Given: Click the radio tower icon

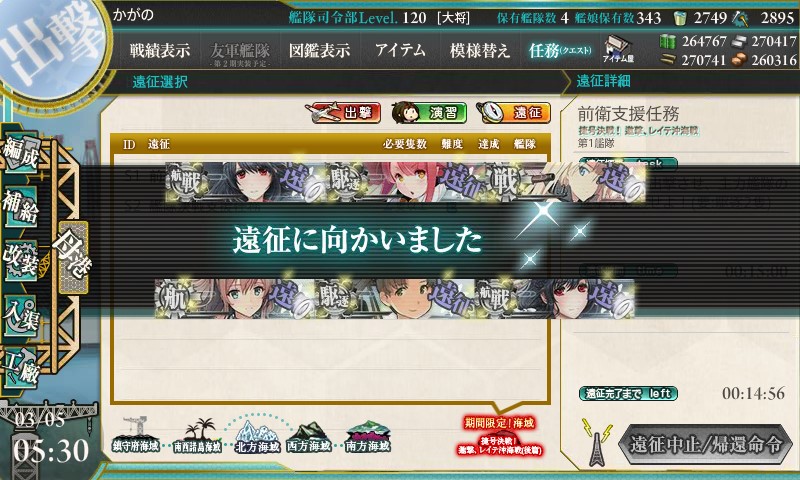Looking at the screenshot, I should (x=596, y=442).
